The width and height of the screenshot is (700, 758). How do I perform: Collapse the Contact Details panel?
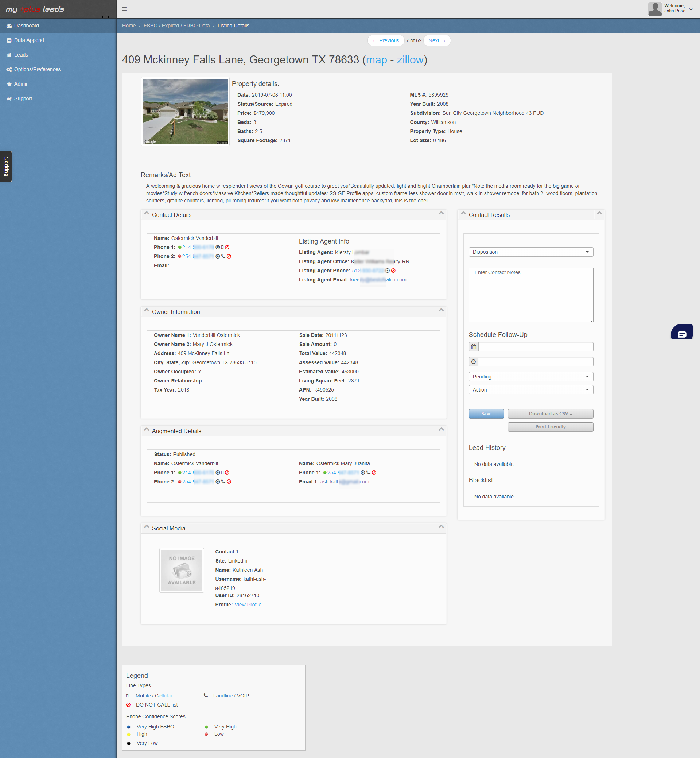pyautogui.click(x=441, y=214)
